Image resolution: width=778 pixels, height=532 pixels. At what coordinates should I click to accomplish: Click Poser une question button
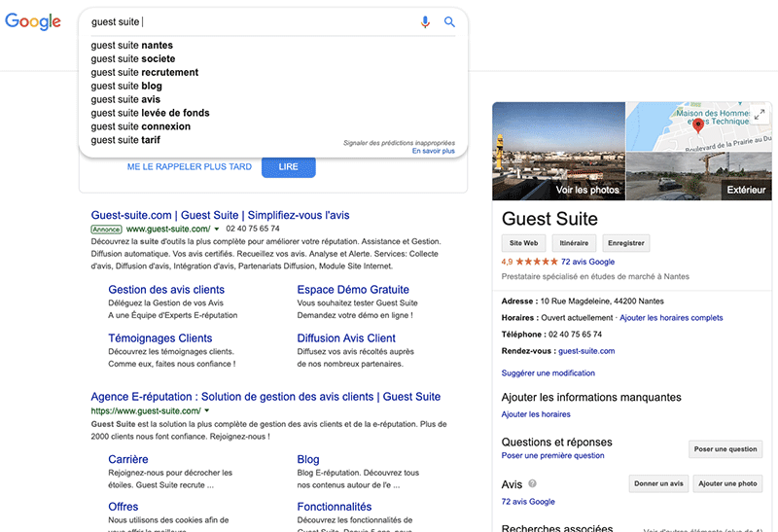pyautogui.click(x=725, y=449)
